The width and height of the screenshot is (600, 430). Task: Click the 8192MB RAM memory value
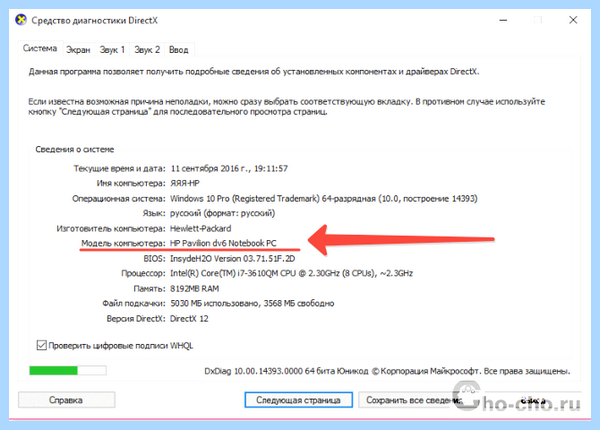point(194,288)
